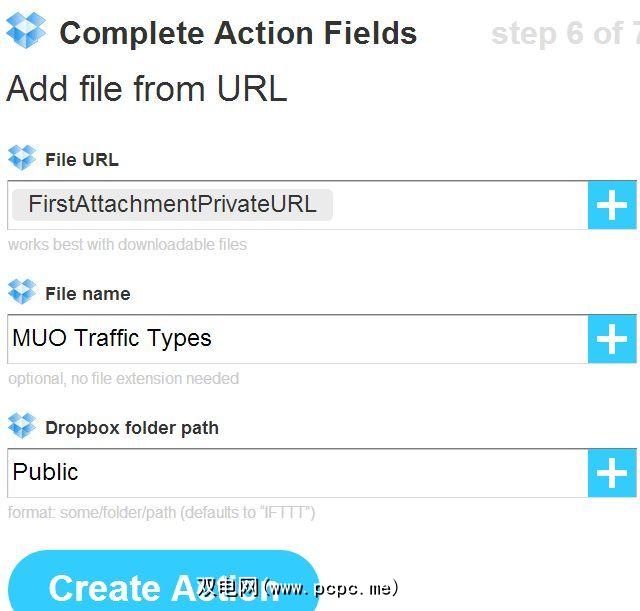Click the Dropbox folder path label

click(132, 427)
